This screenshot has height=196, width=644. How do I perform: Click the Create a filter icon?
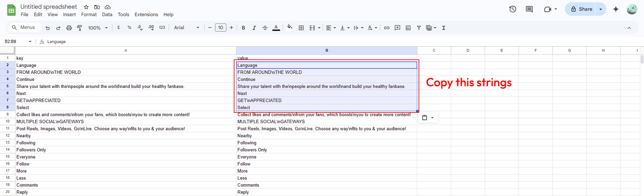(419, 28)
